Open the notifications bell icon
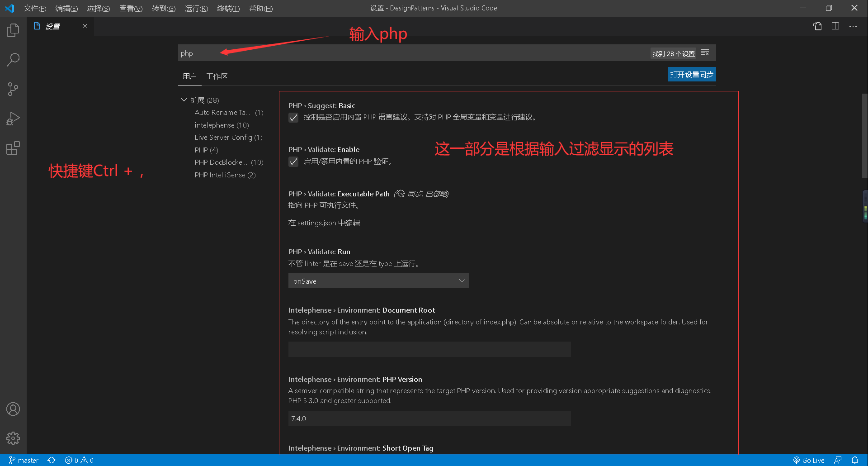 tap(855, 460)
